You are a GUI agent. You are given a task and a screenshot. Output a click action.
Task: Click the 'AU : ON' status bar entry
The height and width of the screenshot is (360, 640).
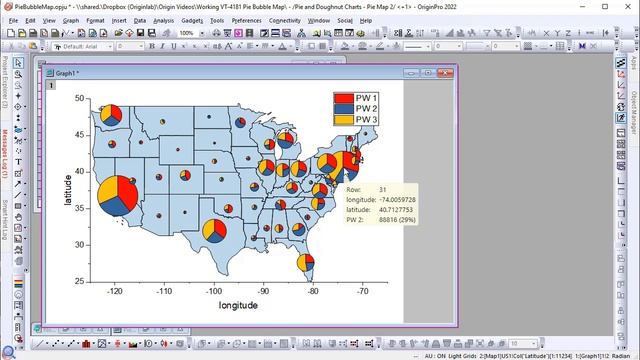(435, 356)
